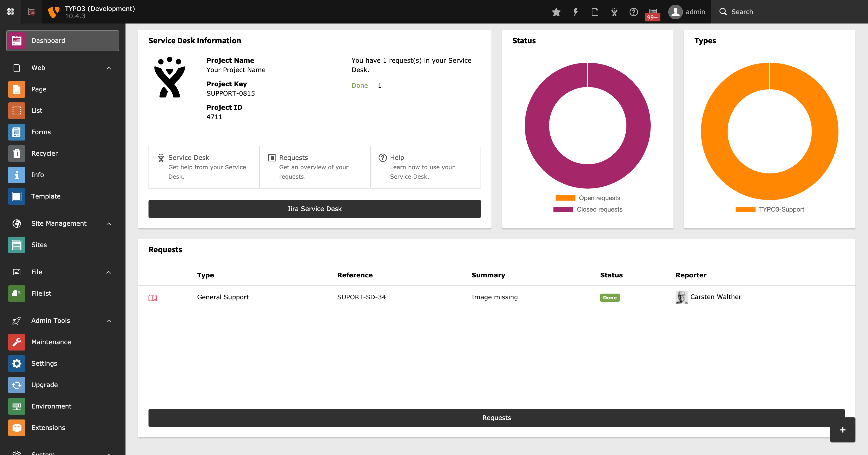Click the Done status count link
Viewport: 868px width, 455px height.
pos(359,86)
